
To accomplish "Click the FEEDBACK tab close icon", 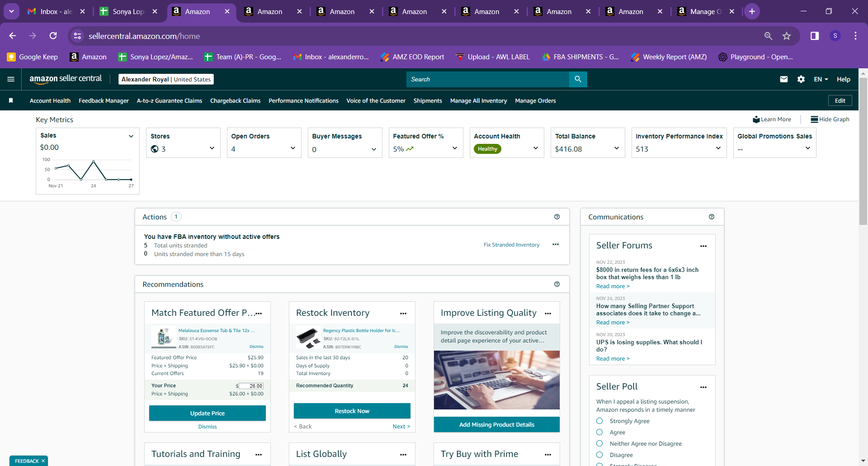I will tap(43, 461).
